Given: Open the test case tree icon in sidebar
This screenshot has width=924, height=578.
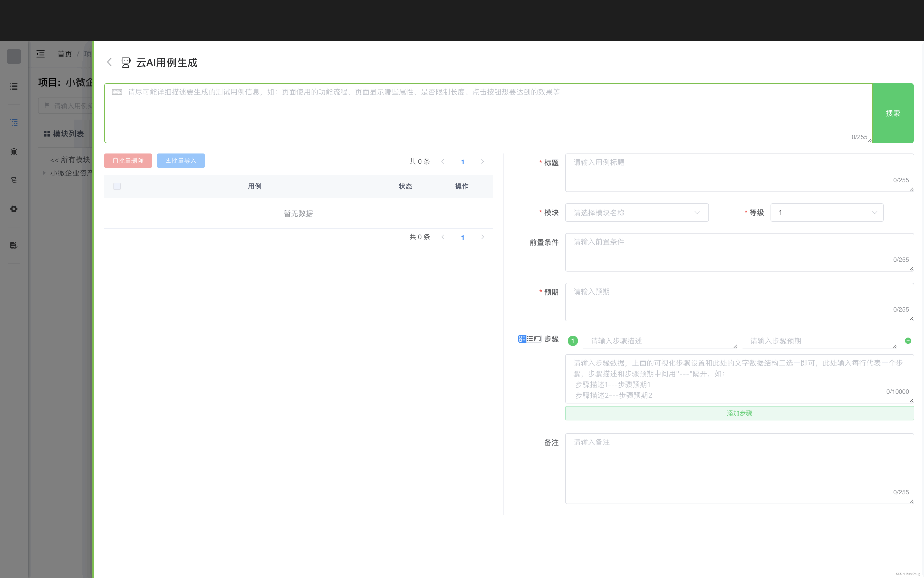Looking at the screenshot, I should (x=14, y=123).
